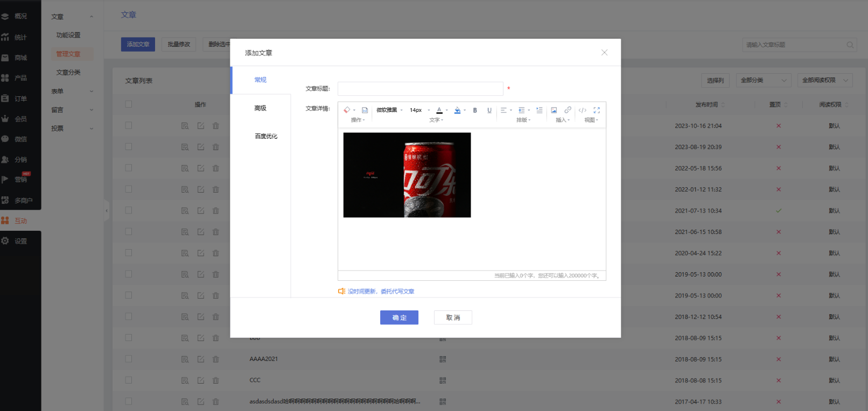This screenshot has width=868, height=411.
Task: Click the line spacing icon
Action: (521, 110)
